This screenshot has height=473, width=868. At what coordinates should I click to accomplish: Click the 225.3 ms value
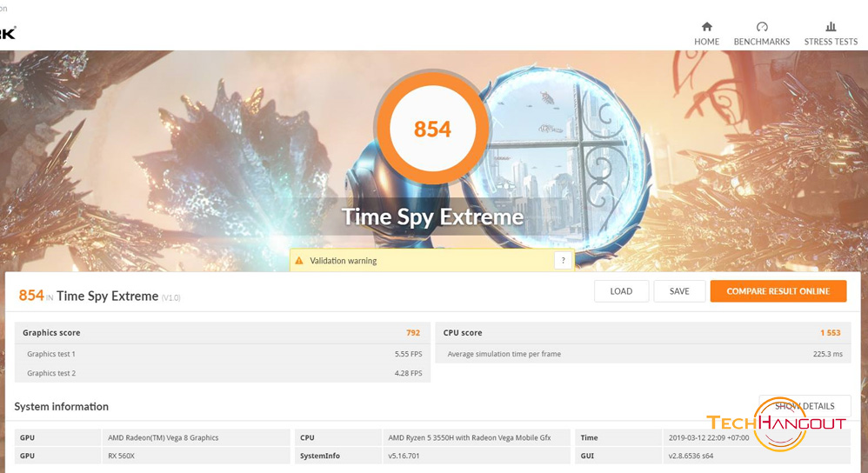[x=828, y=354]
